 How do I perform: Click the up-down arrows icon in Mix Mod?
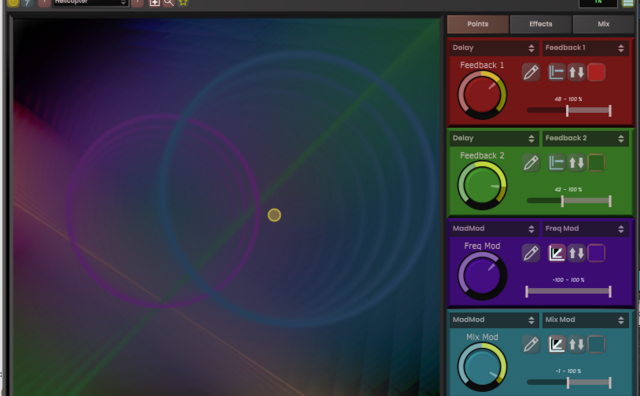[x=576, y=344]
